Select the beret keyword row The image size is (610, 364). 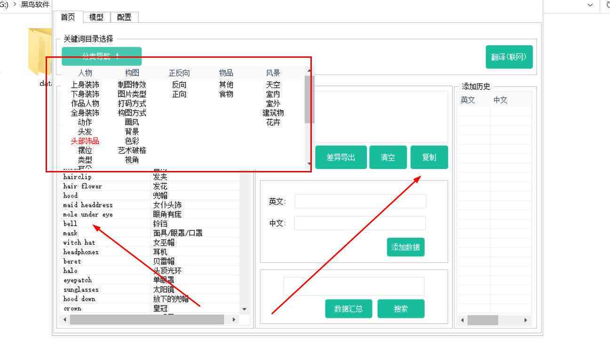(151, 262)
